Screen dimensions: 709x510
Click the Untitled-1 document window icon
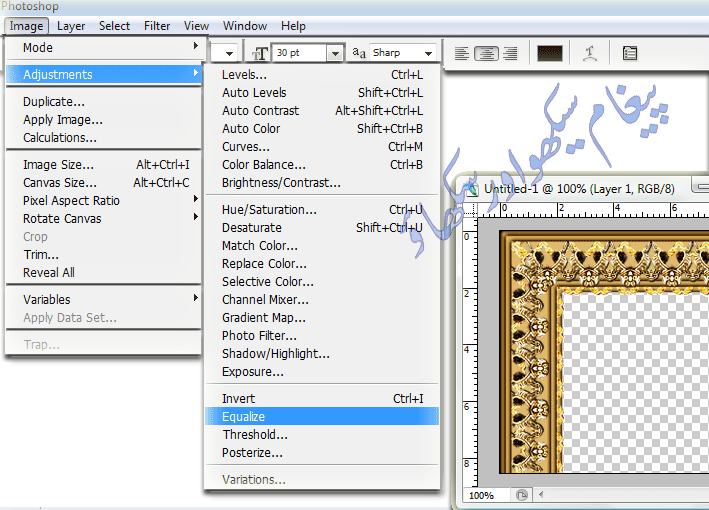pos(471,189)
